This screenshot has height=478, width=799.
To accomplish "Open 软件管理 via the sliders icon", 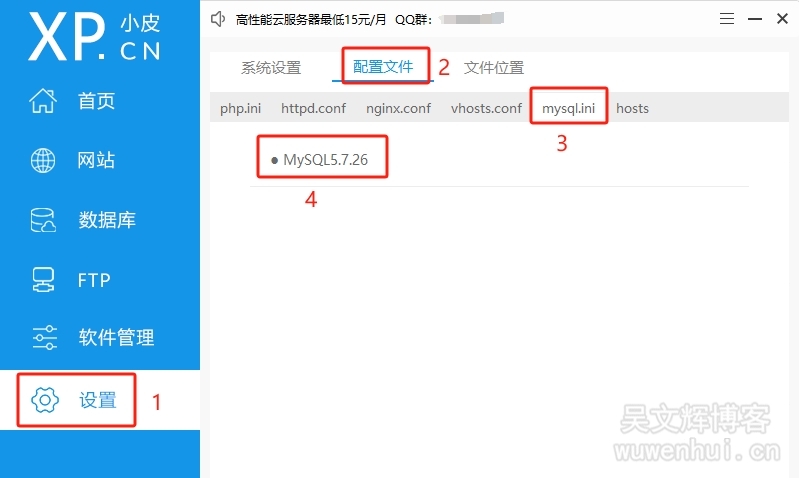I will [x=44, y=338].
